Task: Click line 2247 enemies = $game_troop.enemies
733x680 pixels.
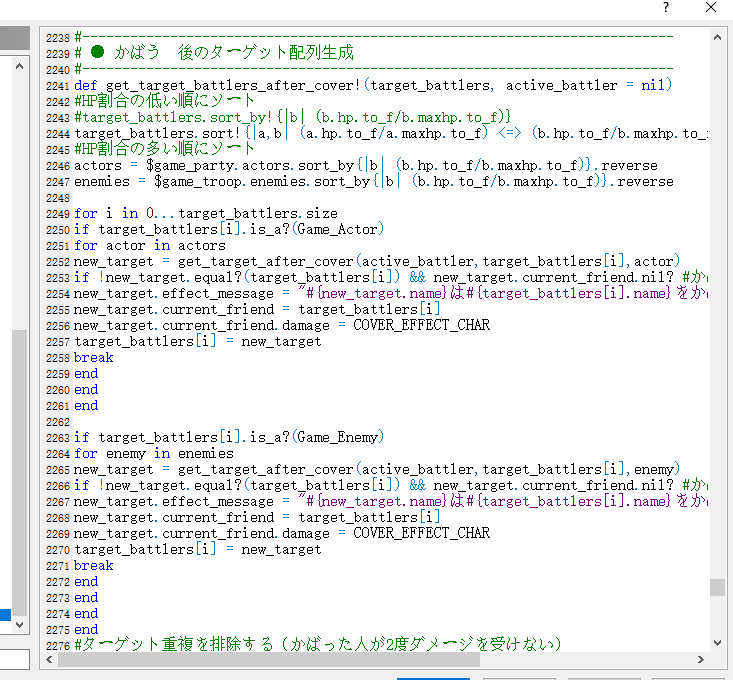Action: (374, 181)
